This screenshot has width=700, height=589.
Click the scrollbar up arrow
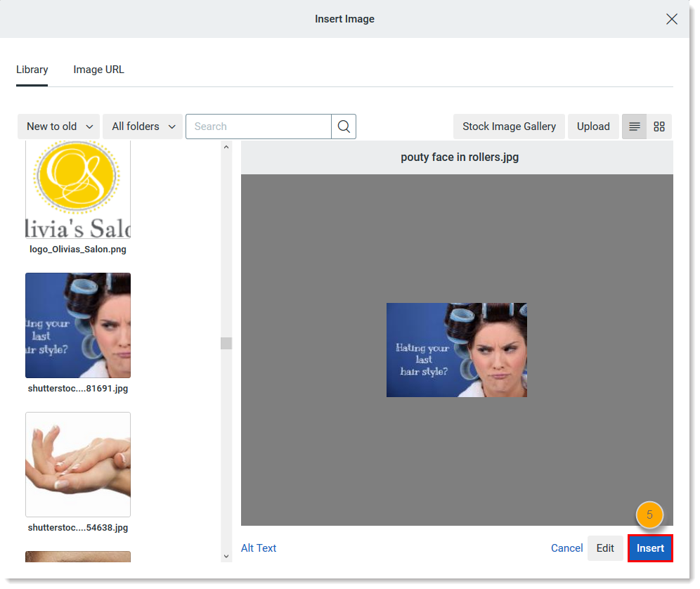click(226, 147)
